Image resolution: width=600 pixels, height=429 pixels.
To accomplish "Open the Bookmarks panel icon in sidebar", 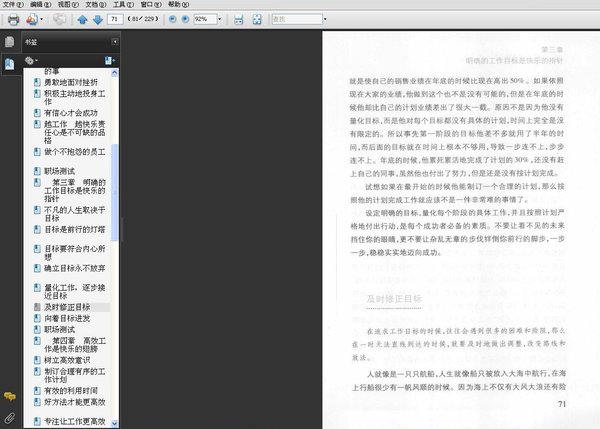I will tap(10, 64).
